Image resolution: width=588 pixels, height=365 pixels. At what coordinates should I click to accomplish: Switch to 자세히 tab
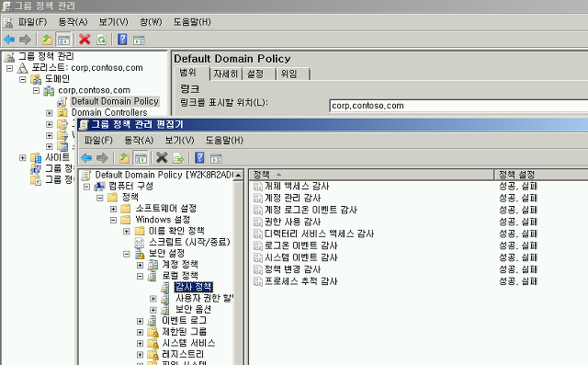225,74
